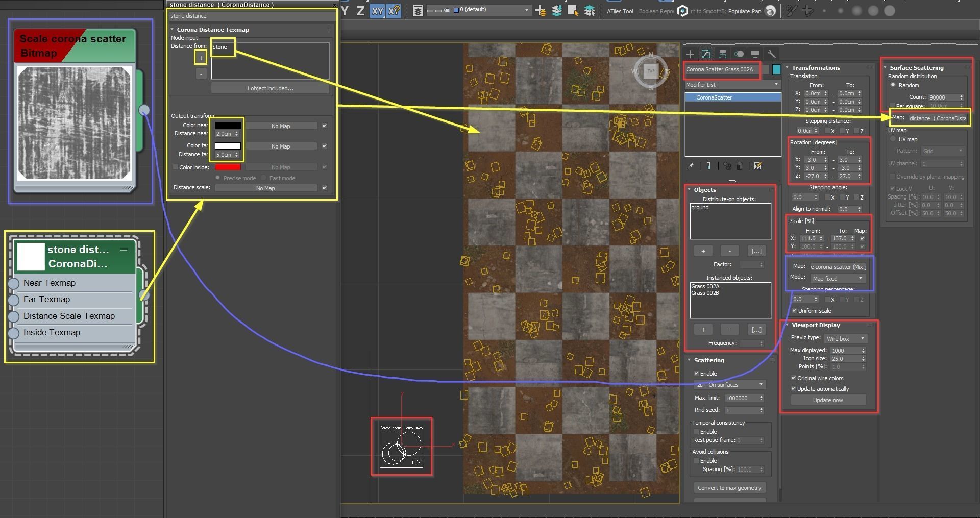Click Make Unique icon under modifier stack

click(x=727, y=166)
